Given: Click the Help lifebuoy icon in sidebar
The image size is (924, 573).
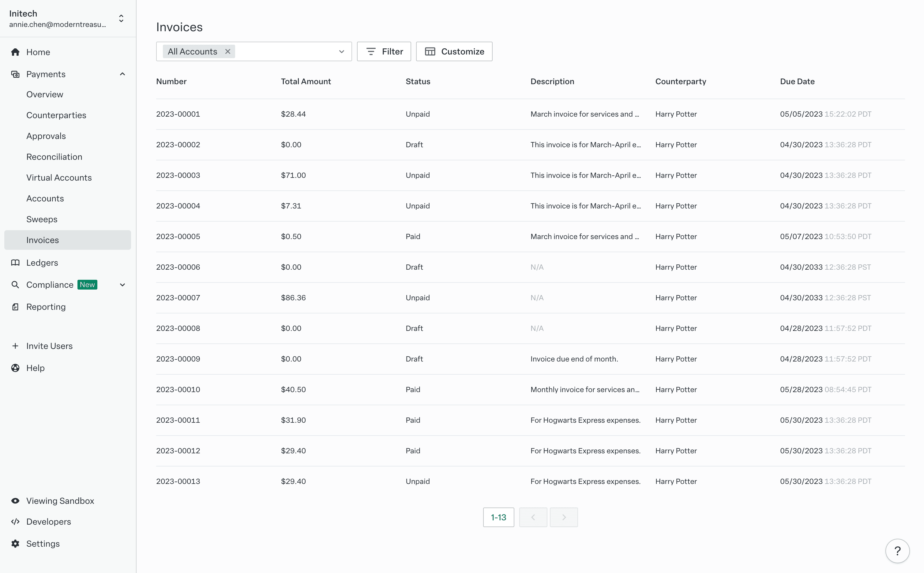Looking at the screenshot, I should (15, 368).
